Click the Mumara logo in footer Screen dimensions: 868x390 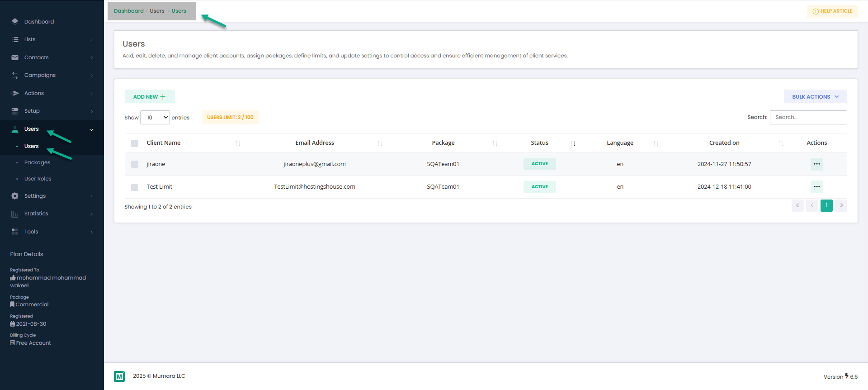tap(119, 376)
